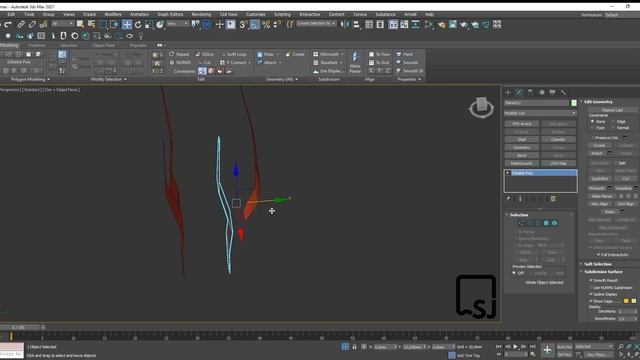Click the Chamfer modifier button

558,140
